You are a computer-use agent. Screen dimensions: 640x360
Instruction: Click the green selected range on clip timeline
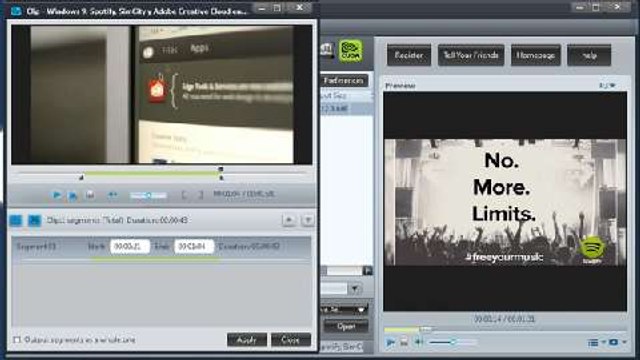coord(151,173)
